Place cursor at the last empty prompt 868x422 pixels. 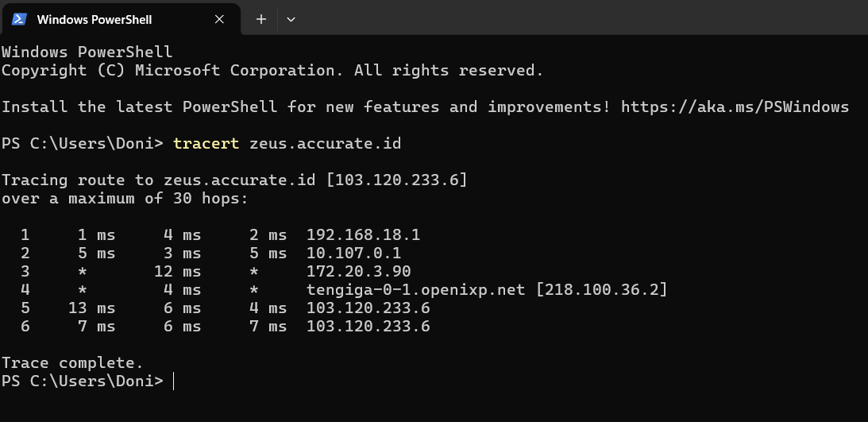click(173, 381)
